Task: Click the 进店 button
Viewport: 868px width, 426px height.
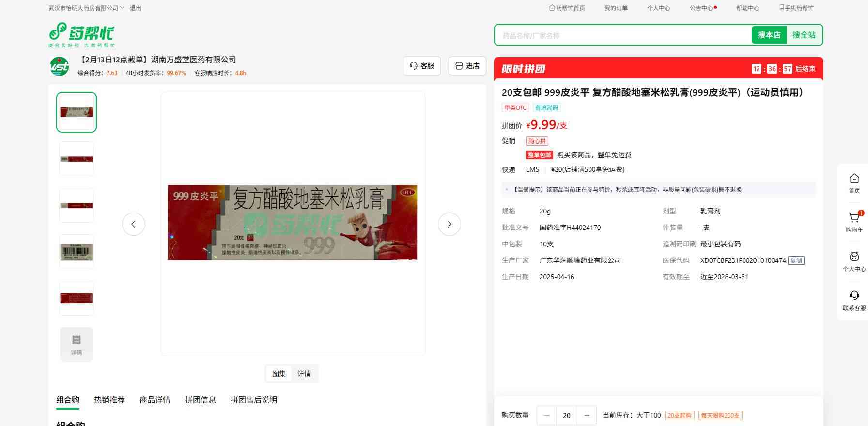Action: click(x=467, y=66)
